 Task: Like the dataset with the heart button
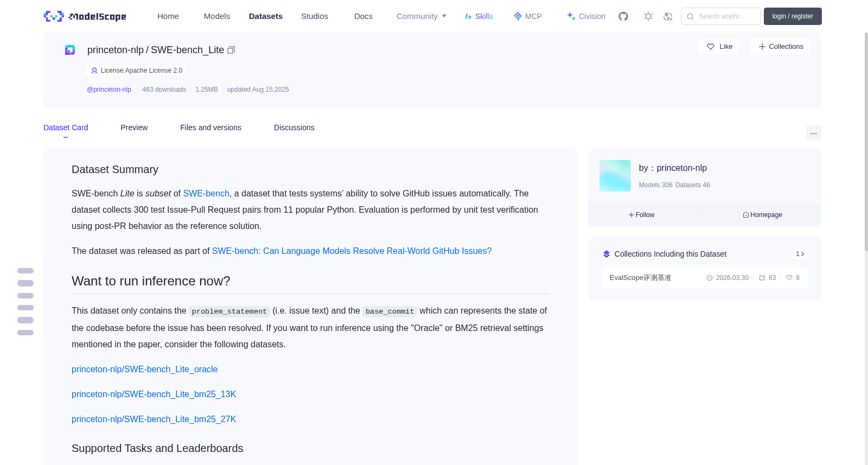(x=719, y=47)
